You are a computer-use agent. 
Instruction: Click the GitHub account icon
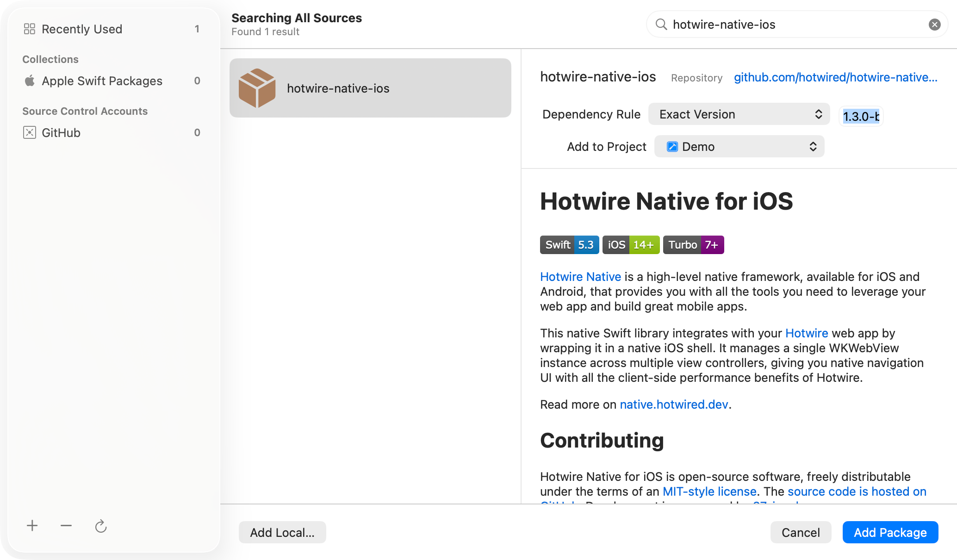[30, 133]
